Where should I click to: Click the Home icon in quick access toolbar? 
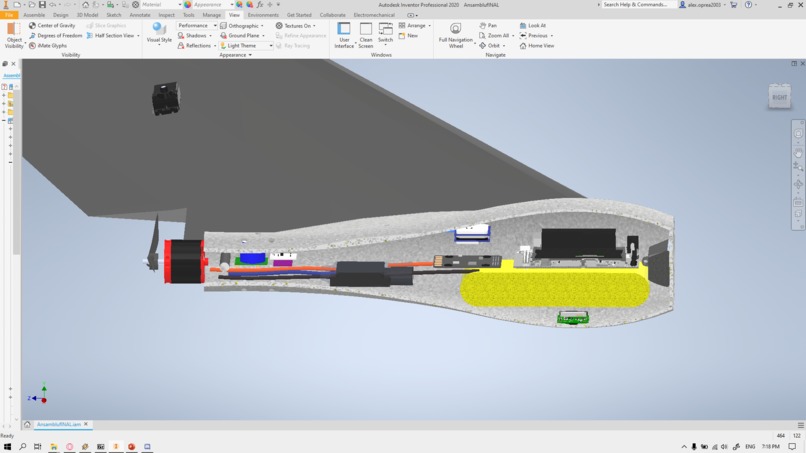[85, 5]
